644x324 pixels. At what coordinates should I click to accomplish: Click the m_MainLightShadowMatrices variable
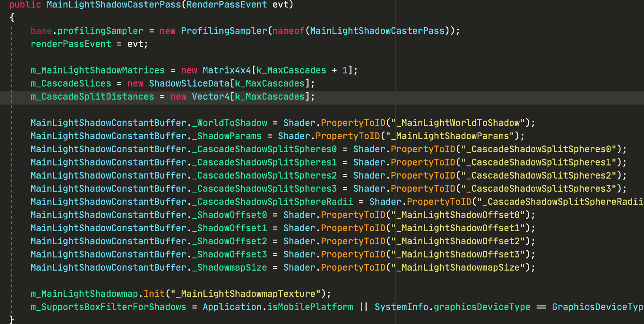click(x=98, y=70)
